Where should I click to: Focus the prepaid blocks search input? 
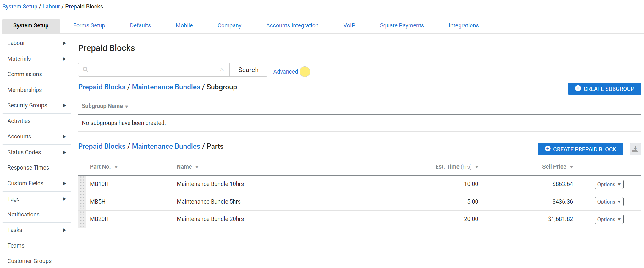point(154,70)
